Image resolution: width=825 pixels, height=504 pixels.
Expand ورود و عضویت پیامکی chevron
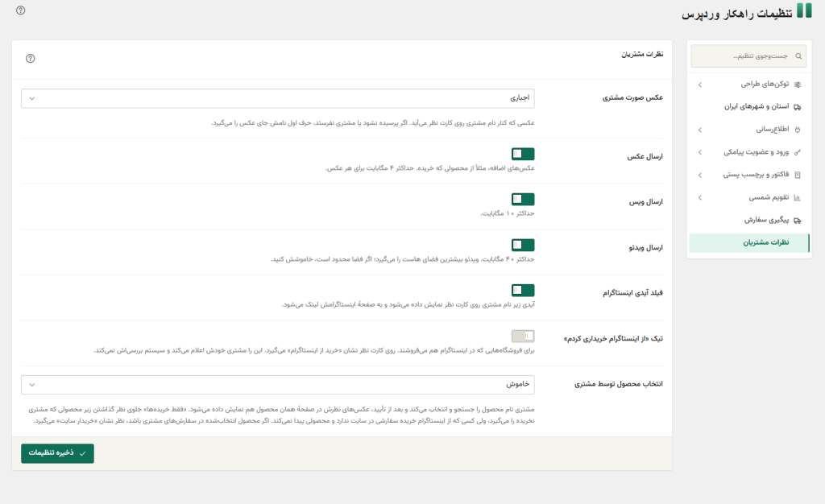pos(700,152)
